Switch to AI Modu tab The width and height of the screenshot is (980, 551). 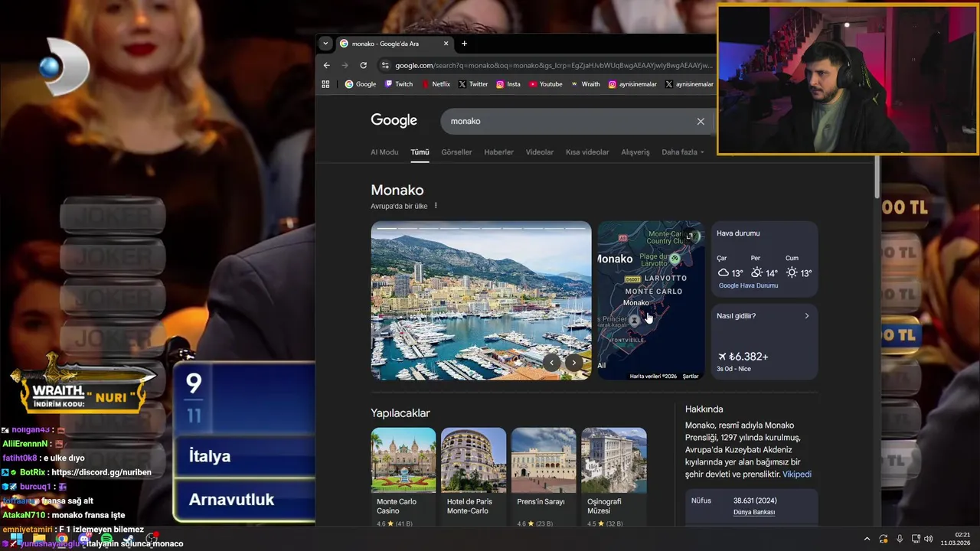click(x=384, y=152)
